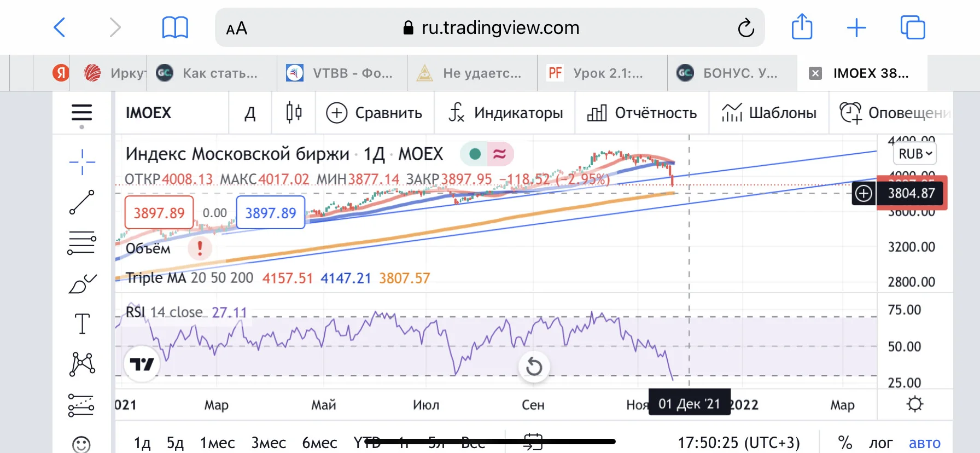Open the forecasting and measurement tools

point(81,405)
